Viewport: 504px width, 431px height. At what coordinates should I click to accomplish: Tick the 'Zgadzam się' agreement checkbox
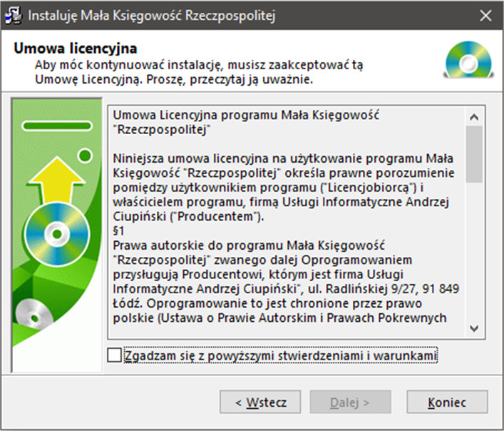tap(114, 355)
